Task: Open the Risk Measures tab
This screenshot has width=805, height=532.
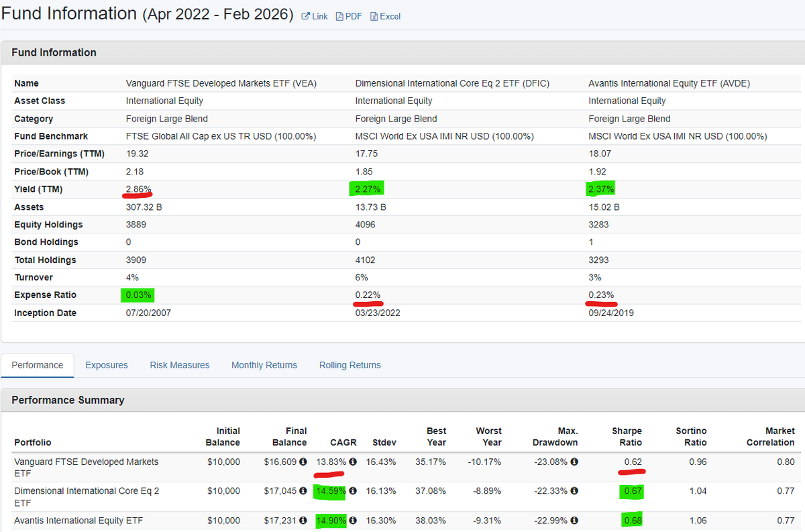Action: [x=180, y=365]
